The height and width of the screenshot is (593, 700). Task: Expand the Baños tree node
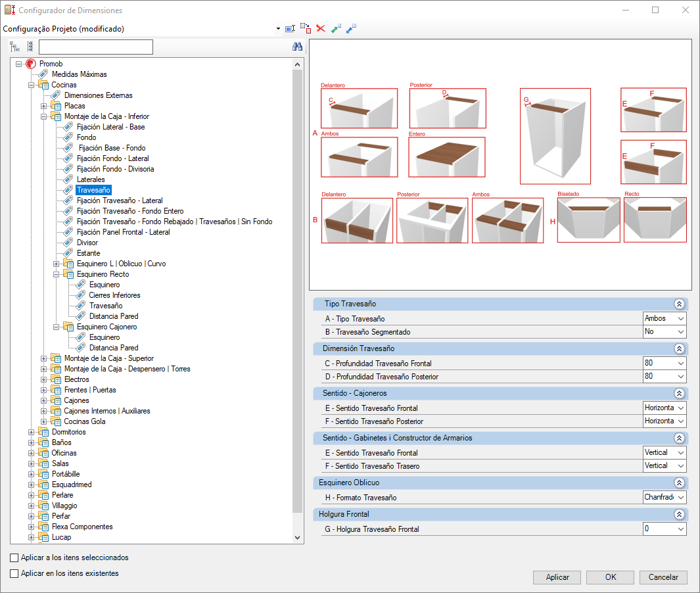click(x=32, y=442)
